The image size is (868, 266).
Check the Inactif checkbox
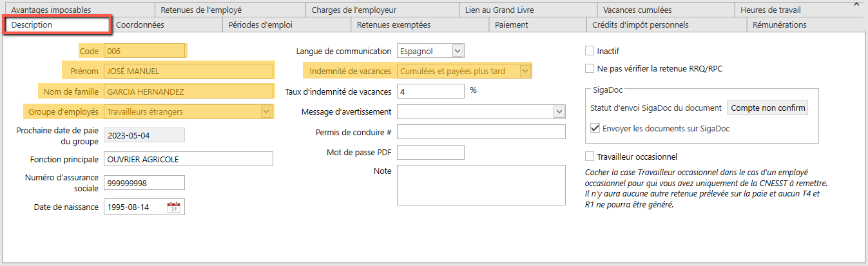click(x=589, y=51)
